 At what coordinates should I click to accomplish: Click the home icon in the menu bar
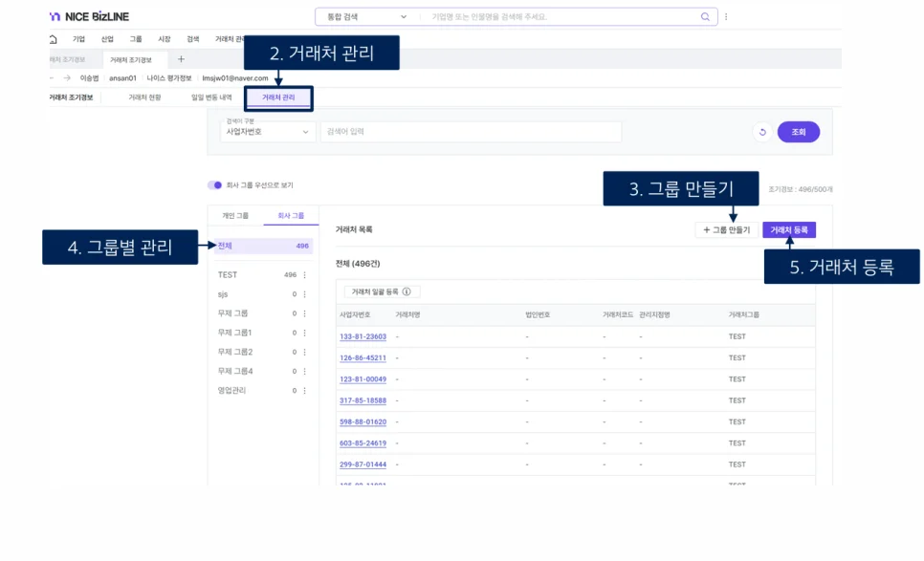(53, 39)
